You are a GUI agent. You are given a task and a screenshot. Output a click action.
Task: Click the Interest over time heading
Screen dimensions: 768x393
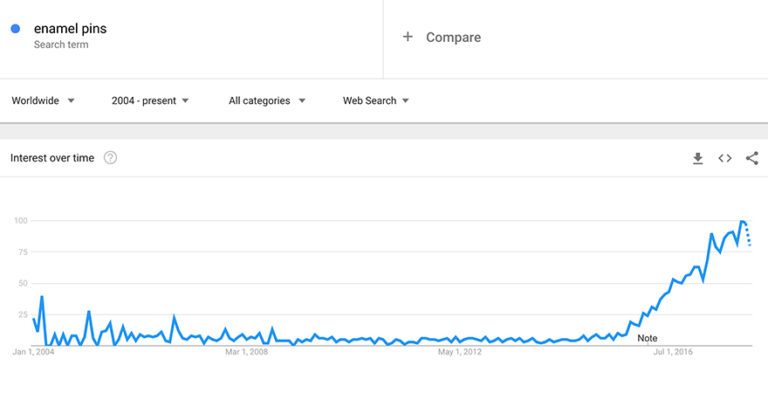52,158
